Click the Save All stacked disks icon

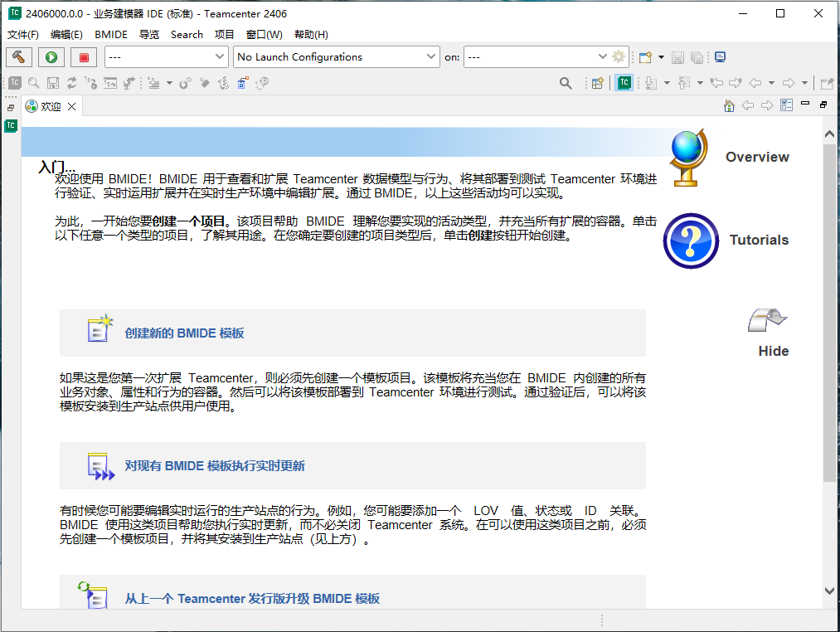(697, 57)
